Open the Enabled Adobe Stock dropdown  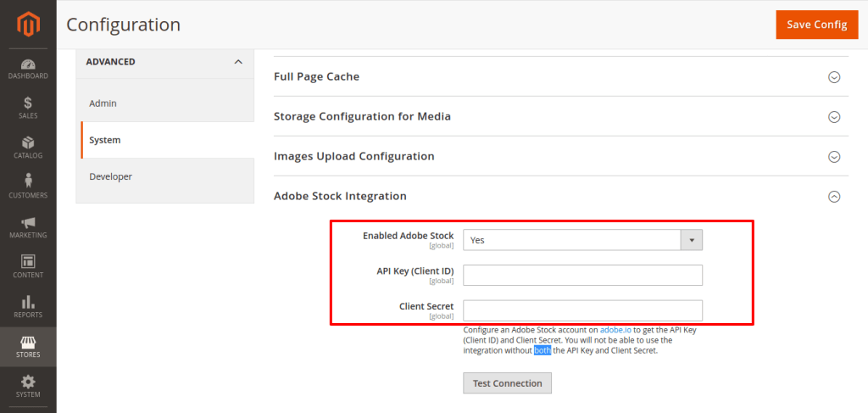[x=583, y=240]
